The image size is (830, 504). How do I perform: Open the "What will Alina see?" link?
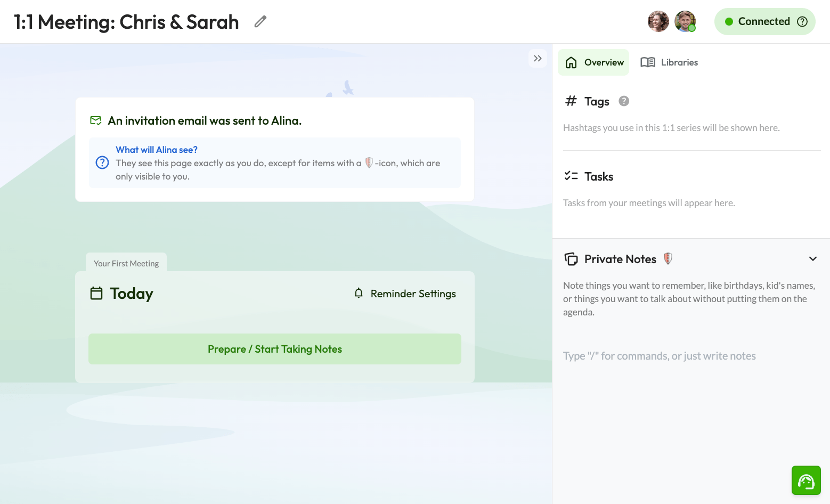156,150
